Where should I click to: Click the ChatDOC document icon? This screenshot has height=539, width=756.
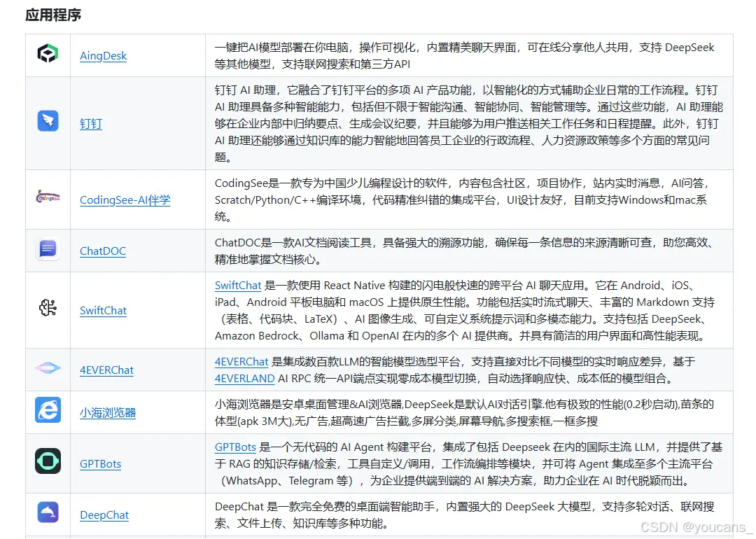tap(47, 250)
